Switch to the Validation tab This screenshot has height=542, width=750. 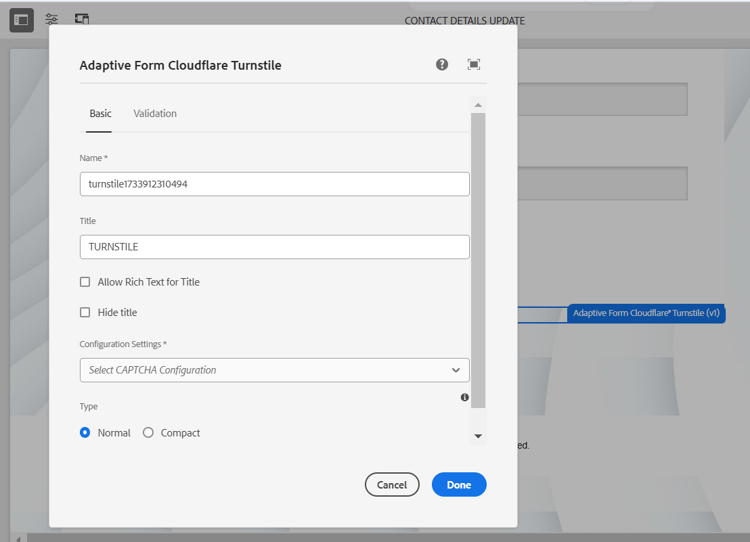pos(155,113)
